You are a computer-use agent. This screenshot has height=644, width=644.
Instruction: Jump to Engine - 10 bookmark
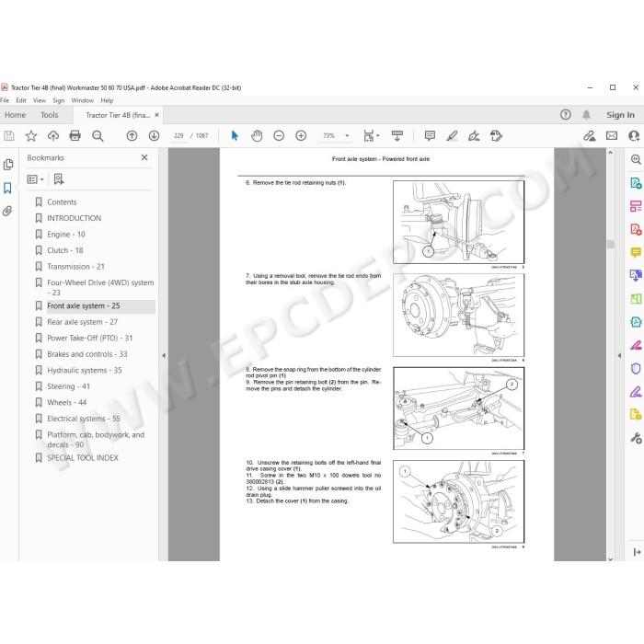tap(66, 234)
